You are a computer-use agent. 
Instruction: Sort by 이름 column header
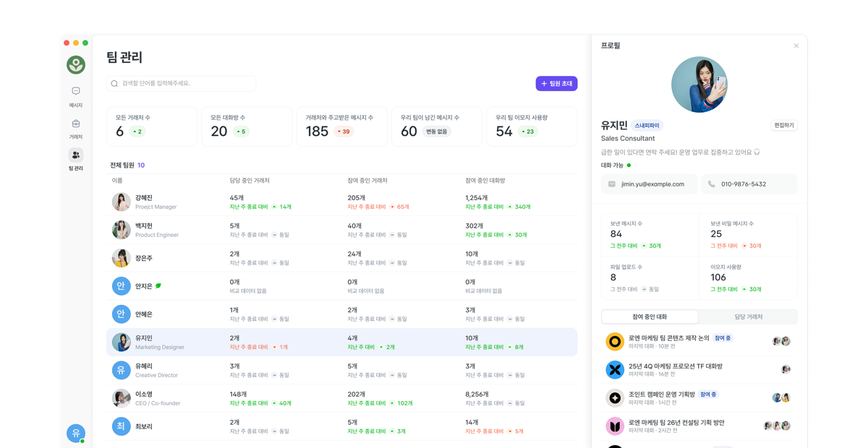coord(117,181)
